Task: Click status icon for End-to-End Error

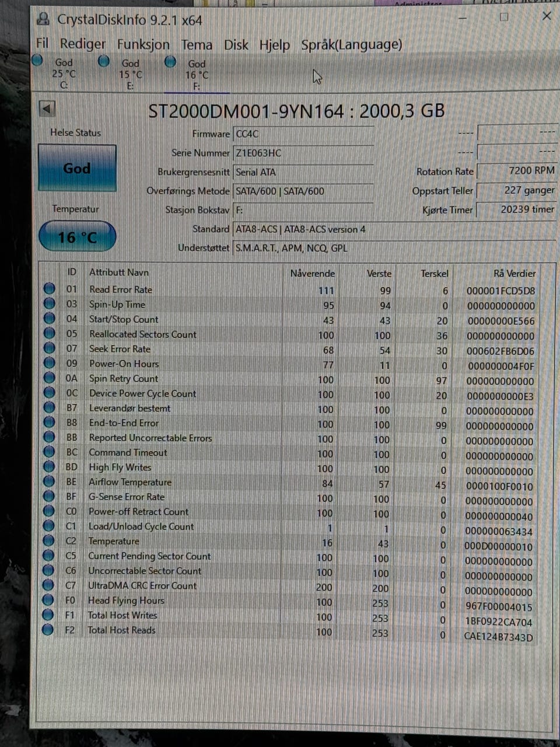Action: tap(49, 422)
